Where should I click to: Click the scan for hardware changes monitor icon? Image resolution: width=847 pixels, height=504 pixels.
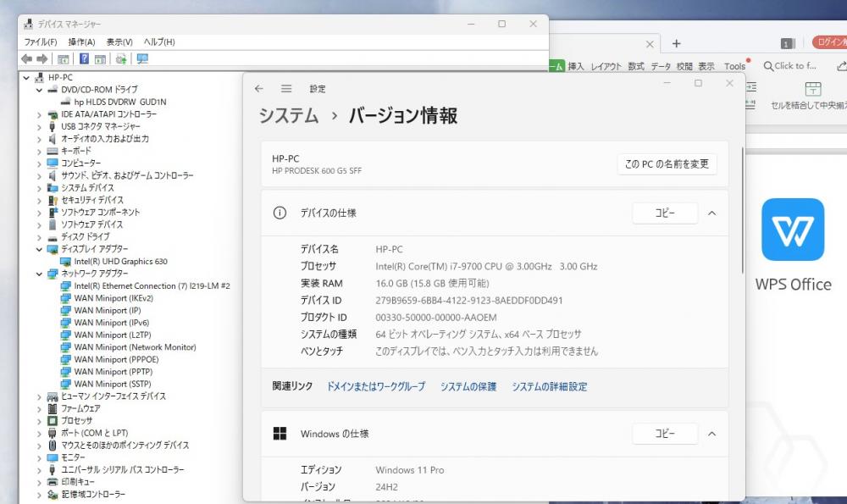coord(142,58)
